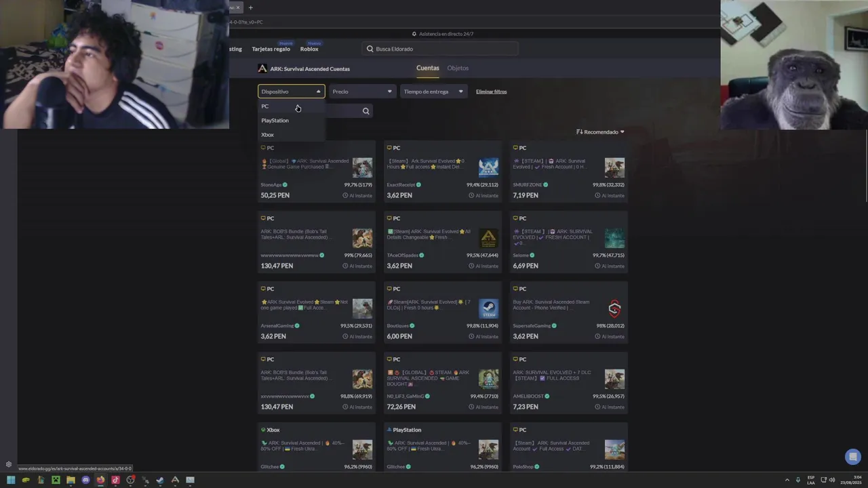Click the verified badge next to StoneAge

(x=285, y=185)
